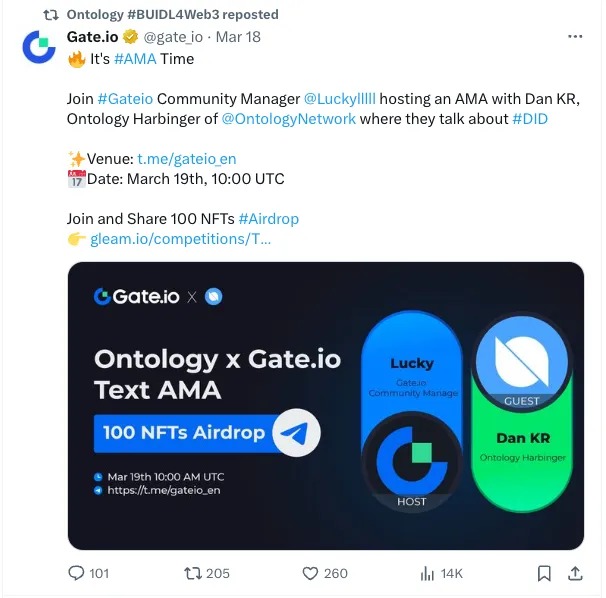The height and width of the screenshot is (598, 606).
Task: Open Gate.io profile avatar
Action: 39,47
